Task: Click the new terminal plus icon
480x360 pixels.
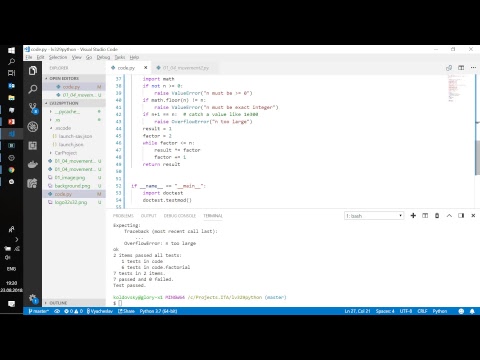Action: pos(413,216)
